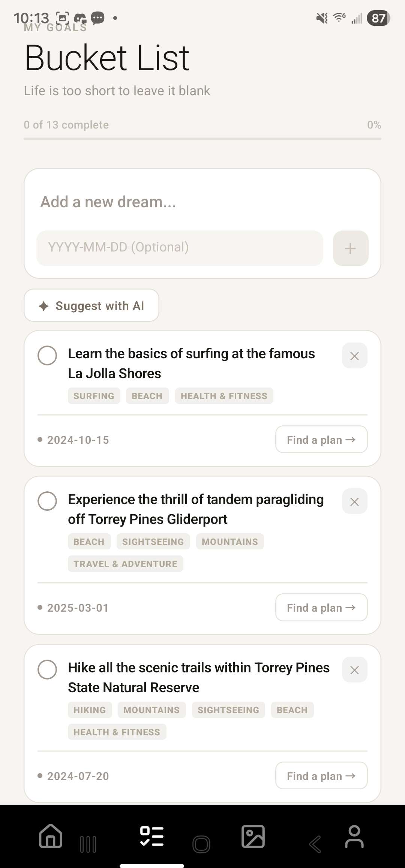Find a plan for the hiking goal

321,776
